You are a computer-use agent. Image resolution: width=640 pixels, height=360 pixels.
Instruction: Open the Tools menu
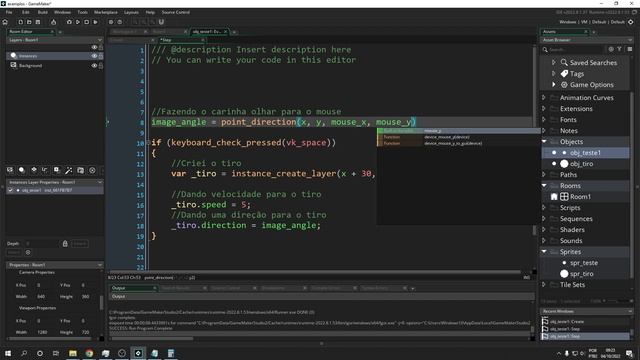[82, 12]
